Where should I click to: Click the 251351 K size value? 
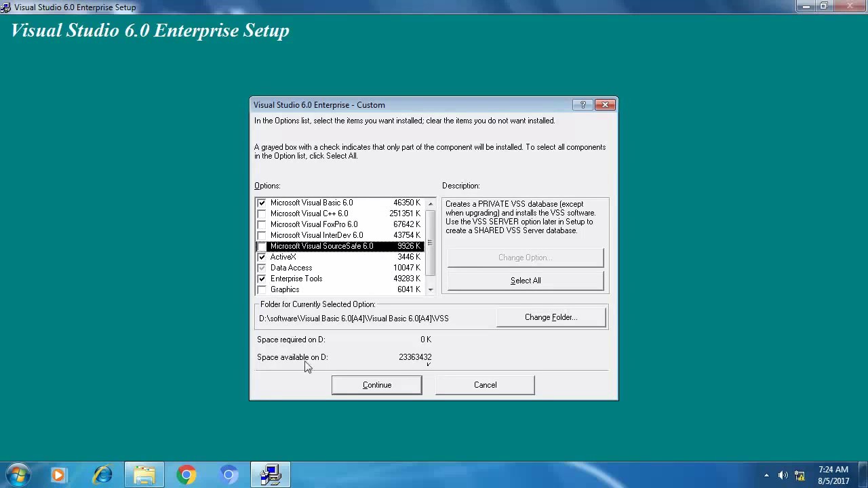click(x=405, y=213)
